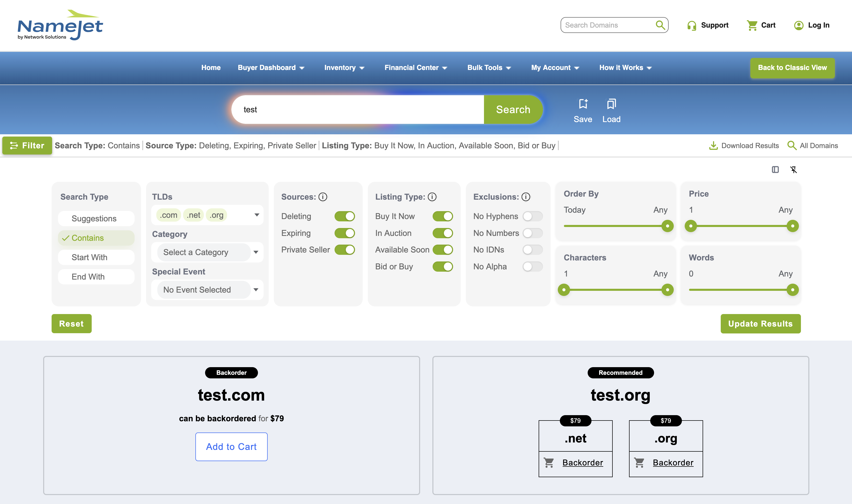
Task: Expand the TLDs dropdown arrow
Action: point(257,215)
